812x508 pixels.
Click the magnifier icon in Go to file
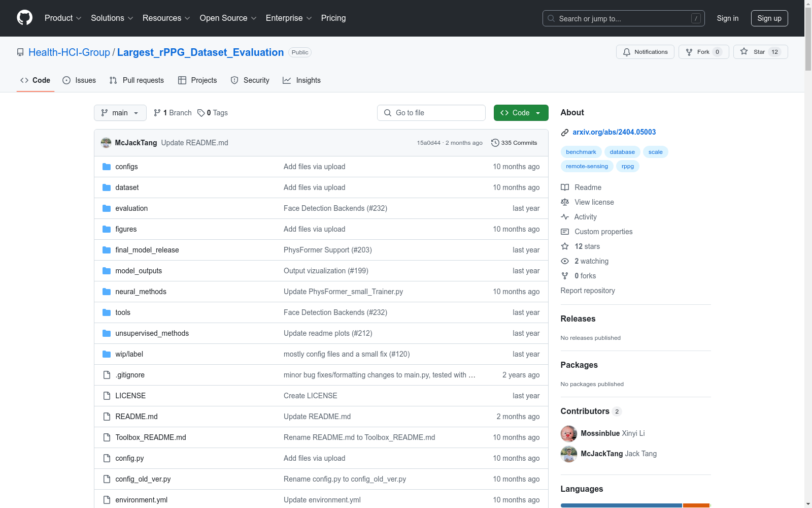388,113
